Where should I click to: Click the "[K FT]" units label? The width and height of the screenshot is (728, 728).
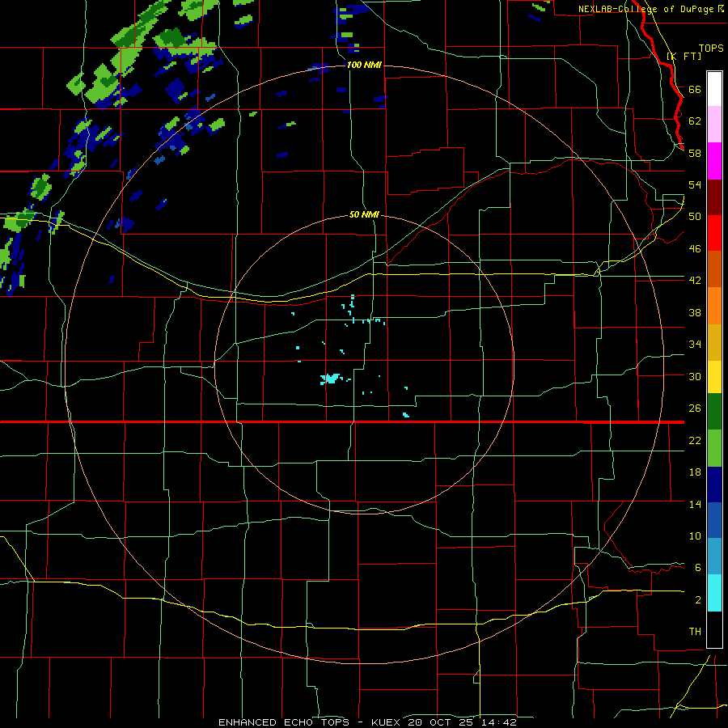[x=684, y=56]
